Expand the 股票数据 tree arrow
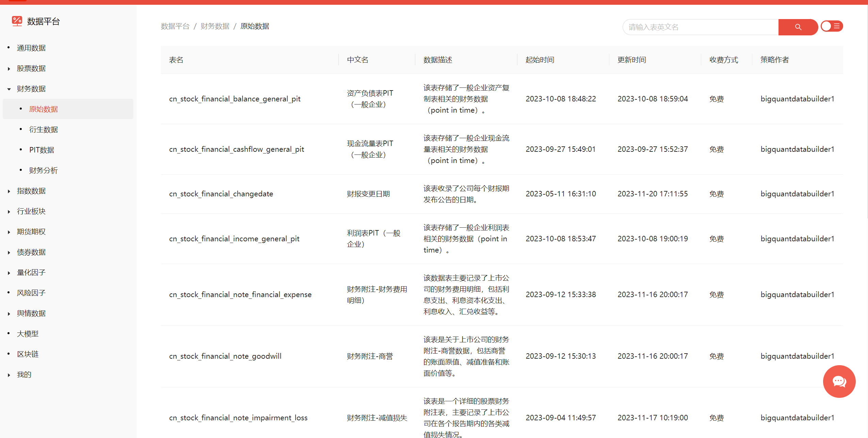 click(9, 69)
